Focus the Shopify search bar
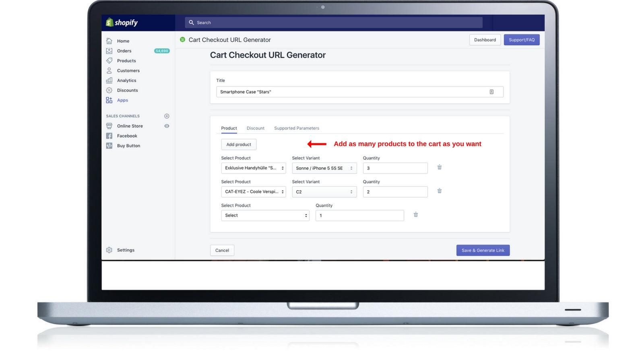 [x=334, y=23]
